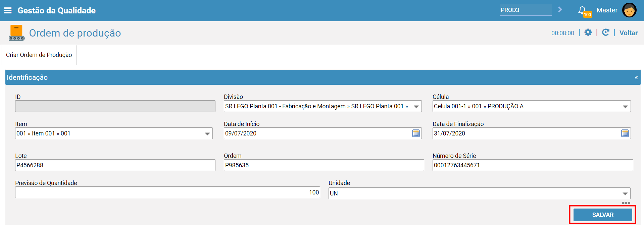Click the Gestão da Qualidade title

pos(57,10)
